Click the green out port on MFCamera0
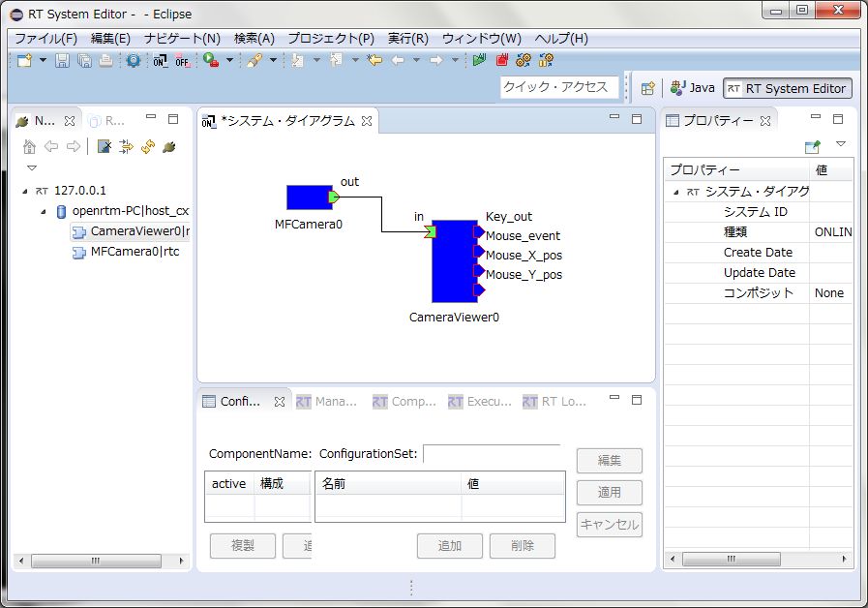 click(x=335, y=198)
